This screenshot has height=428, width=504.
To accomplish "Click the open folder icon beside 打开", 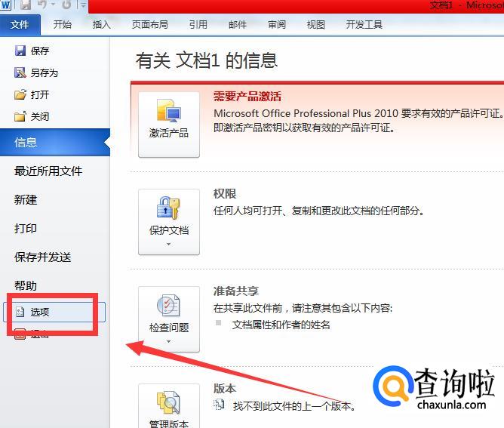I will click(x=20, y=94).
